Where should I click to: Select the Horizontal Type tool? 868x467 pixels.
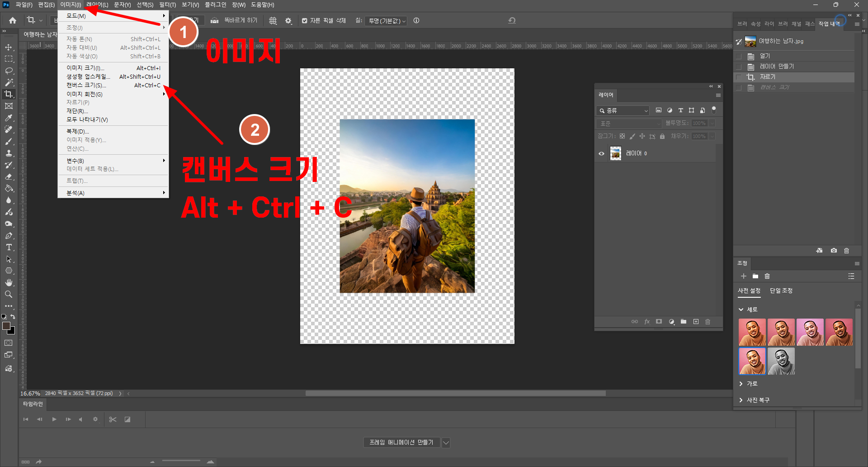point(9,247)
